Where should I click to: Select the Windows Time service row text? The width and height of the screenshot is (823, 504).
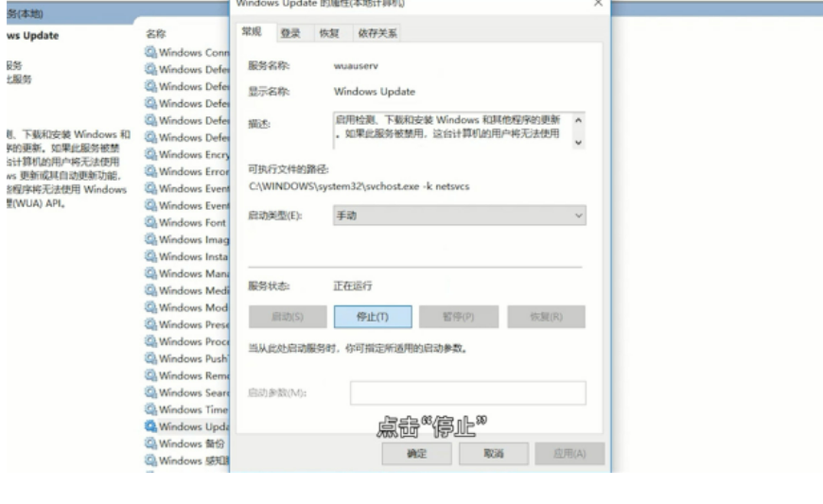[x=194, y=409]
